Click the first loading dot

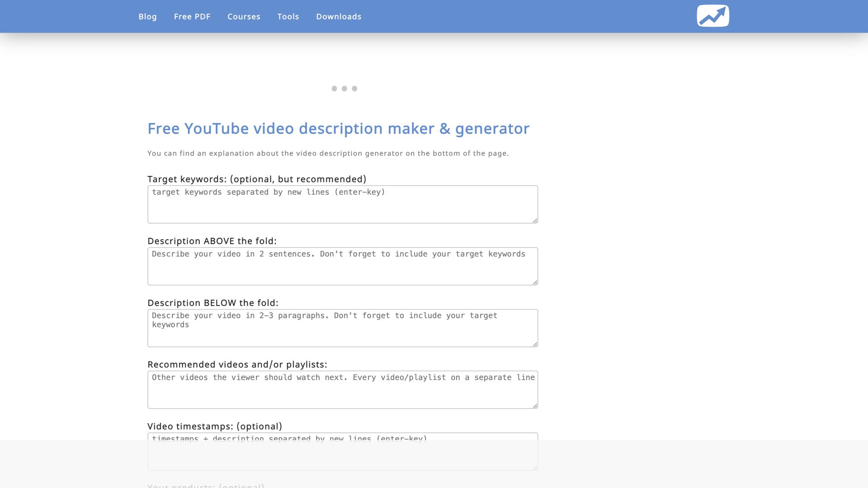pyautogui.click(x=334, y=89)
